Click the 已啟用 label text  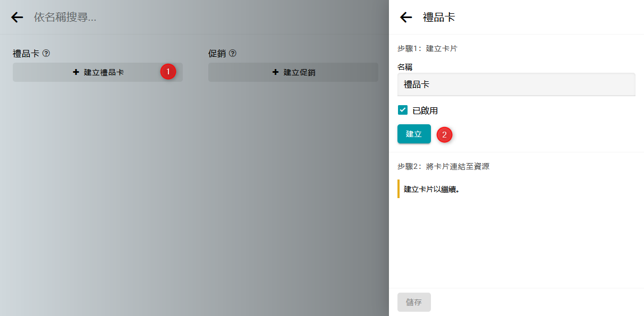(425, 110)
